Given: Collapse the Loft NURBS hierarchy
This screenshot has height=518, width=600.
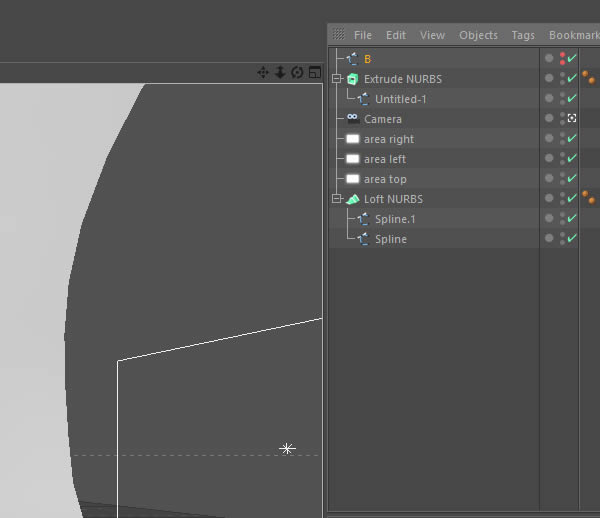Looking at the screenshot, I should pyautogui.click(x=337, y=199).
